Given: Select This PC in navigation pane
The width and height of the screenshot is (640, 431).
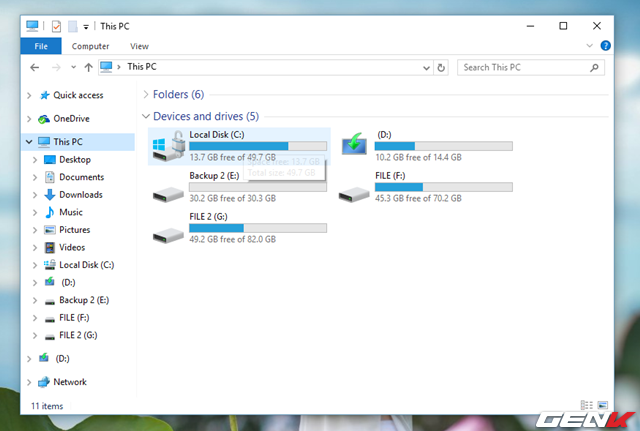Looking at the screenshot, I should (60, 142).
